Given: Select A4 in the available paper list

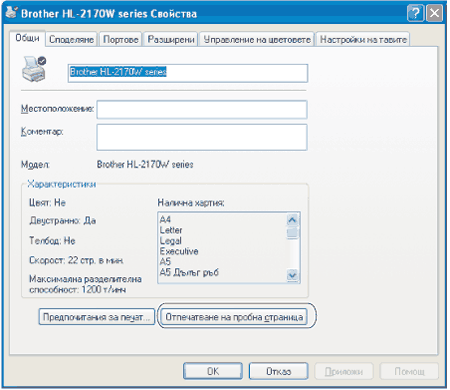Looking at the screenshot, I should (165, 219).
